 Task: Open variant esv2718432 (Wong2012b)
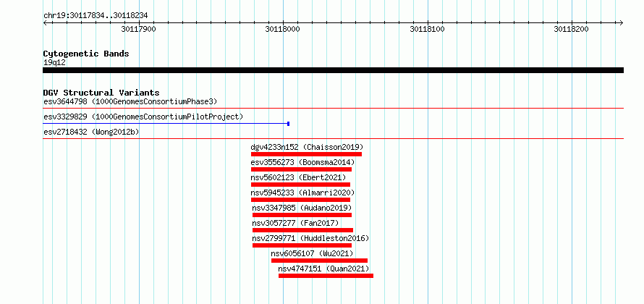click(91, 132)
